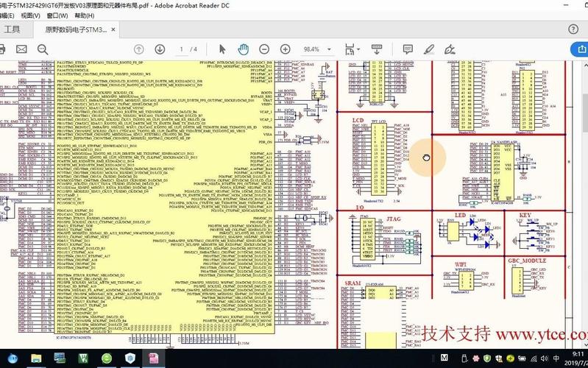Open the green circular browser taskbar icon
This screenshot has width=588, height=368.
pyautogui.click(x=107, y=358)
